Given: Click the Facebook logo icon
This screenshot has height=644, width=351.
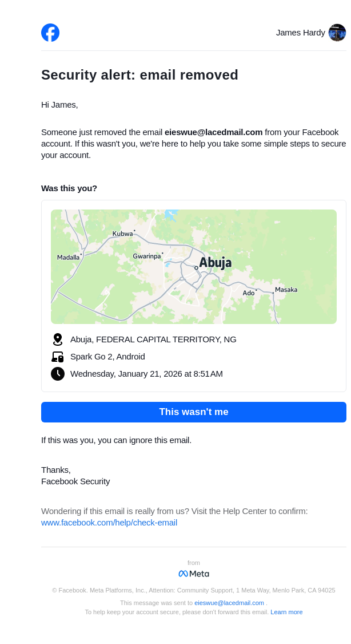Looking at the screenshot, I should (x=50, y=33).
